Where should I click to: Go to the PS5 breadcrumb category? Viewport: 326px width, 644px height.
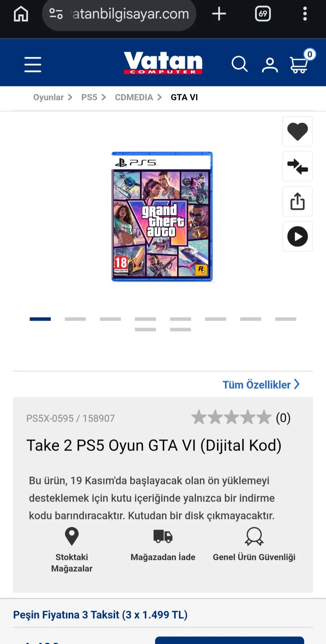89,97
